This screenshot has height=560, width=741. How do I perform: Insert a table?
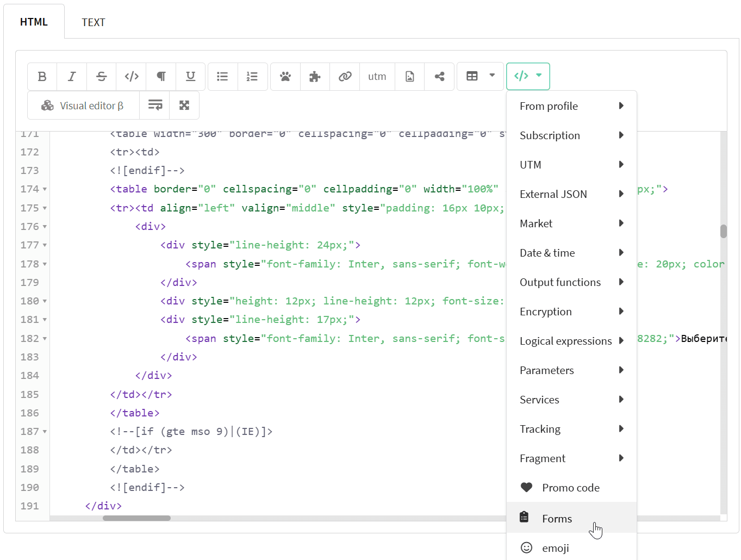click(472, 76)
